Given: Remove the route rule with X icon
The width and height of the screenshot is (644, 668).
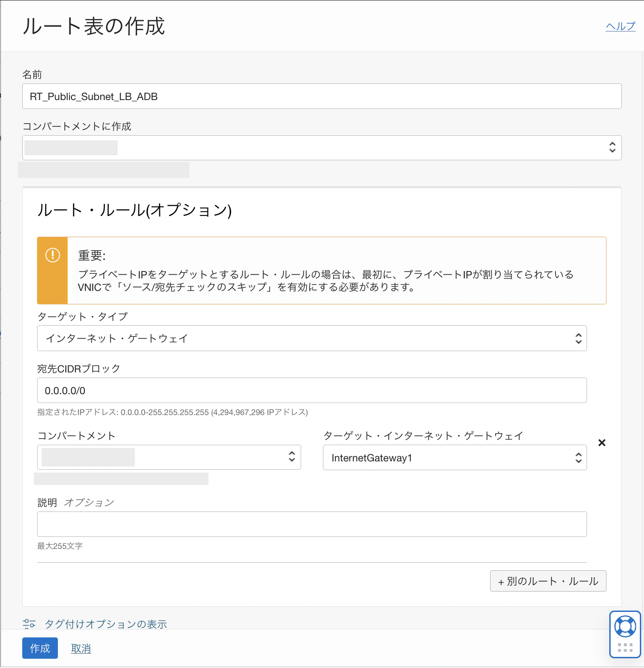Looking at the screenshot, I should pos(602,443).
